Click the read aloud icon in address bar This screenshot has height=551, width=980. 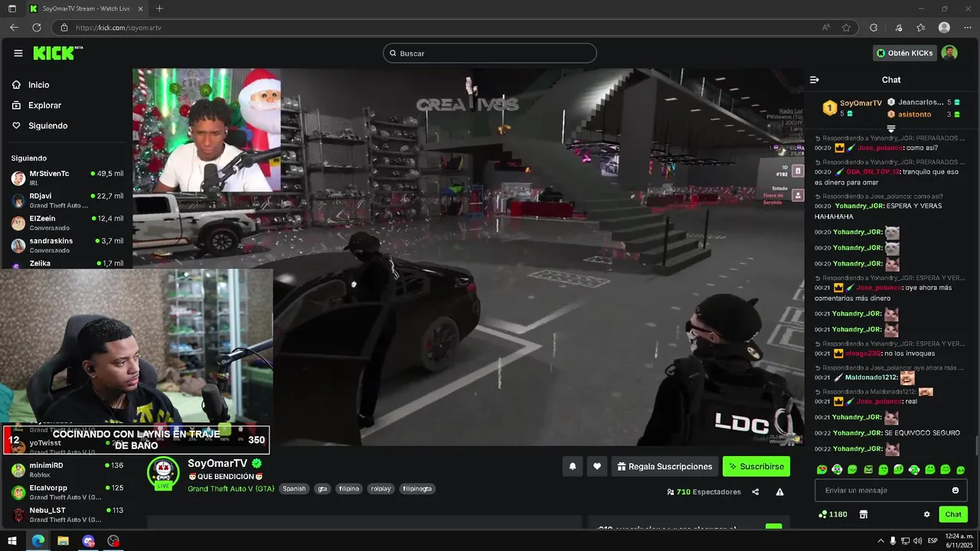click(826, 28)
